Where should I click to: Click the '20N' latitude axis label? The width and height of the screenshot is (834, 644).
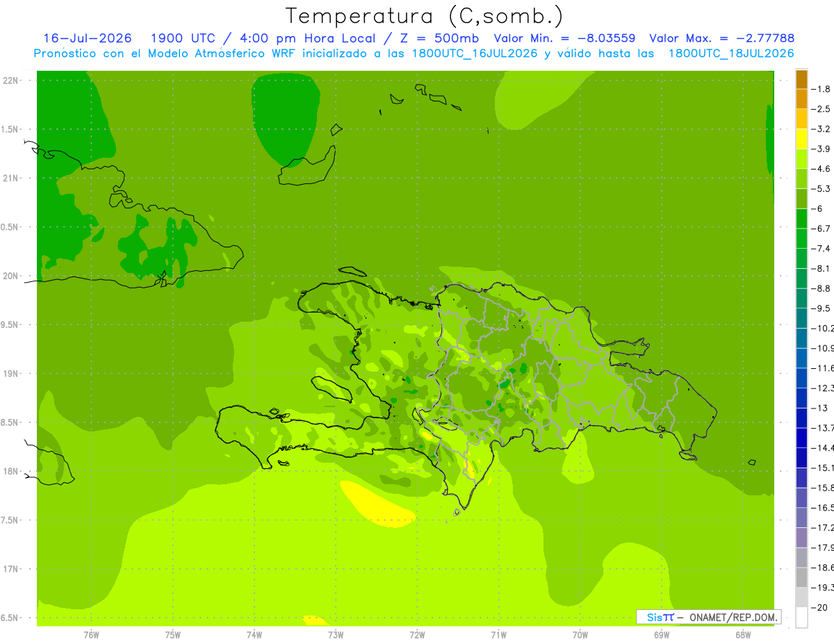click(10, 276)
